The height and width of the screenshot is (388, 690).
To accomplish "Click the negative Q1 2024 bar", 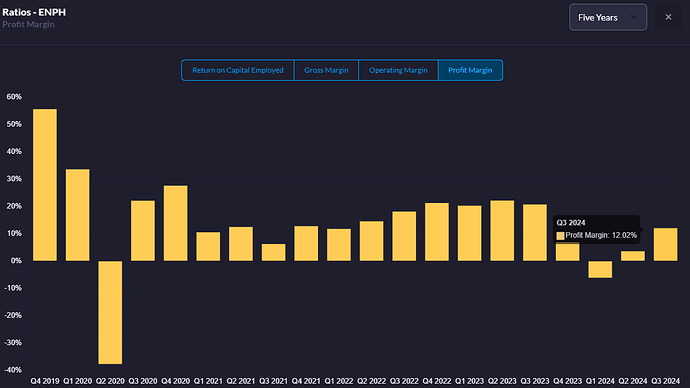I will tap(600, 269).
